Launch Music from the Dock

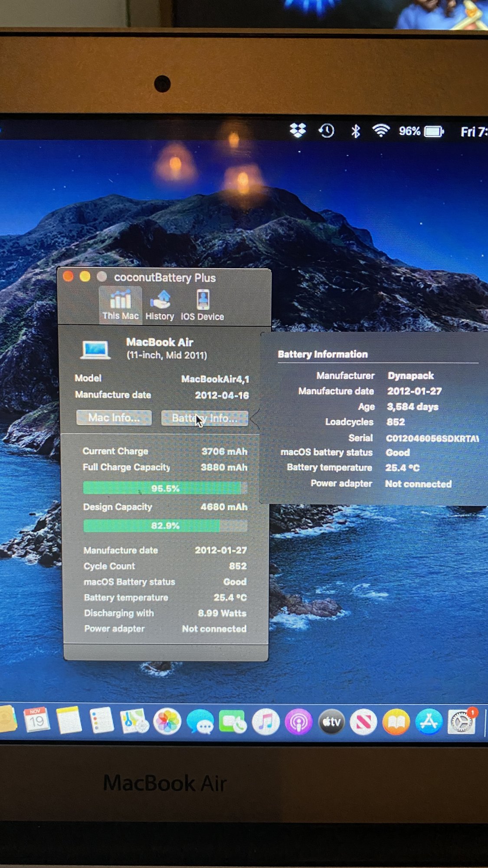click(x=266, y=722)
